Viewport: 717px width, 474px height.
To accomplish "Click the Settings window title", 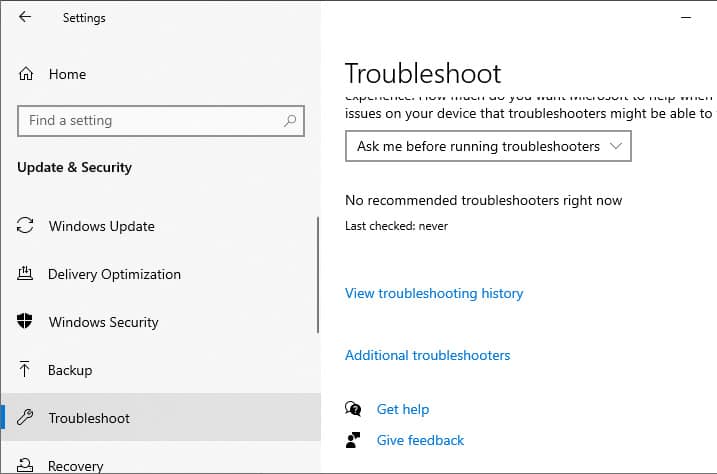I will pos(84,18).
